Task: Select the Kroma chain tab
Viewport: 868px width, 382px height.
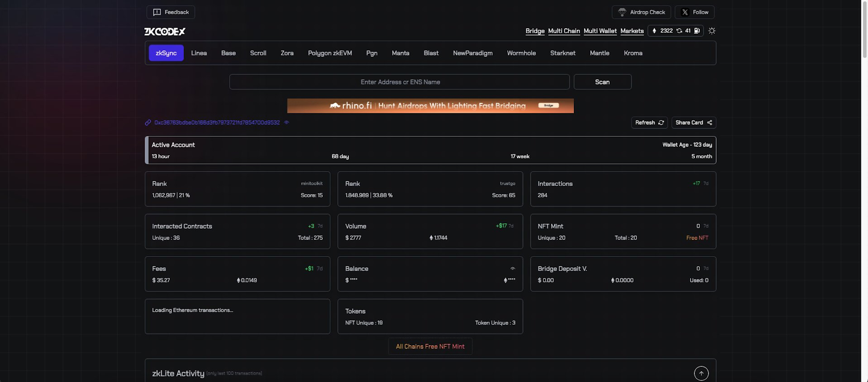Action: 633,53
